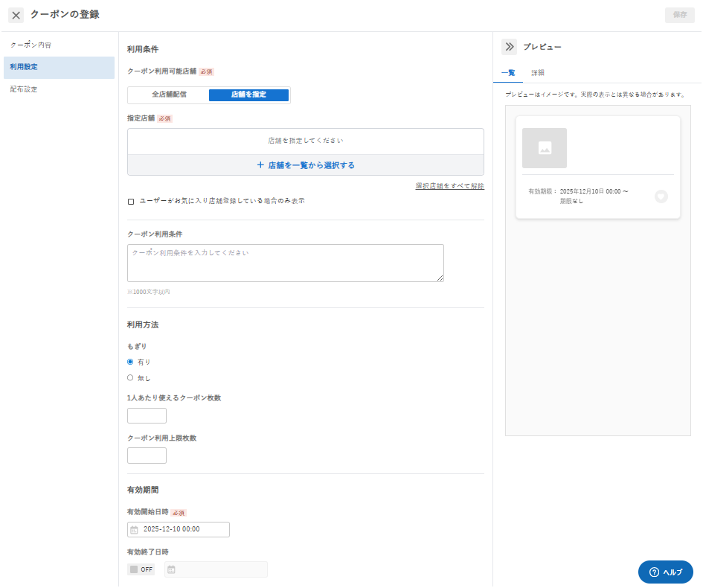Select もぎり 有り radio option
703x588 pixels.
point(130,362)
